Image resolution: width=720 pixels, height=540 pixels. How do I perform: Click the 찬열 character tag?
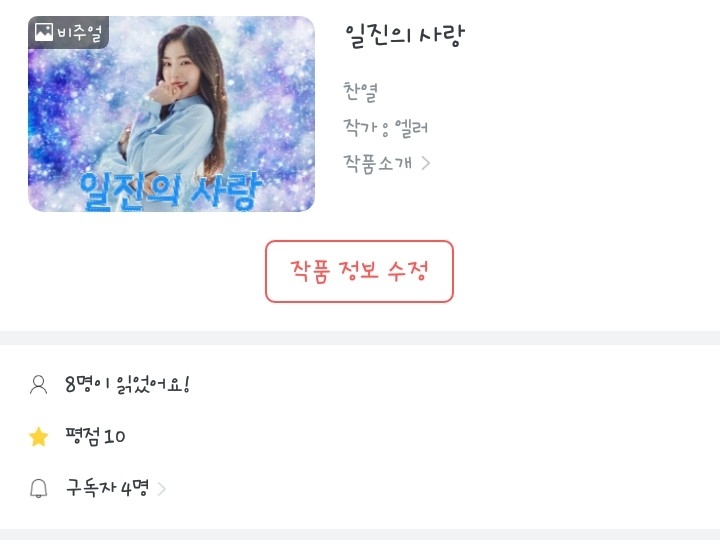point(360,92)
